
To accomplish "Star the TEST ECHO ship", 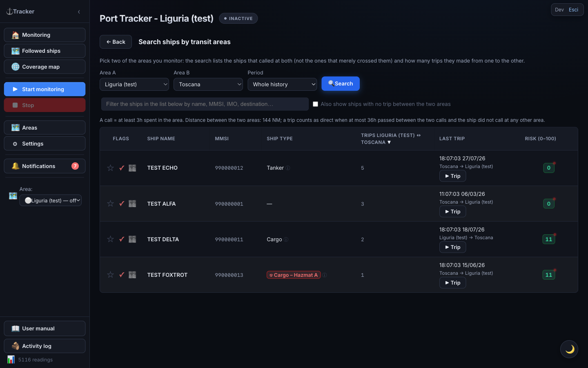I will (x=110, y=168).
